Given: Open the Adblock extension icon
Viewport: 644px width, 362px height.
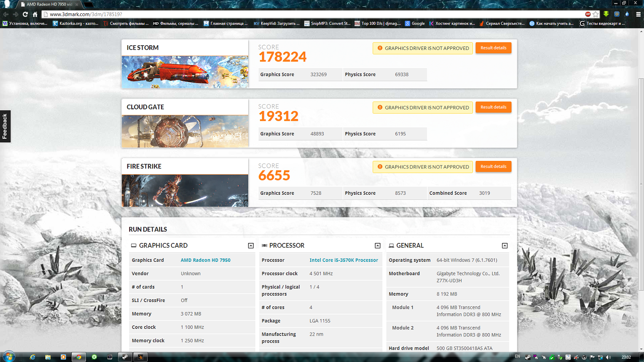Looking at the screenshot, I should pyautogui.click(x=588, y=14).
